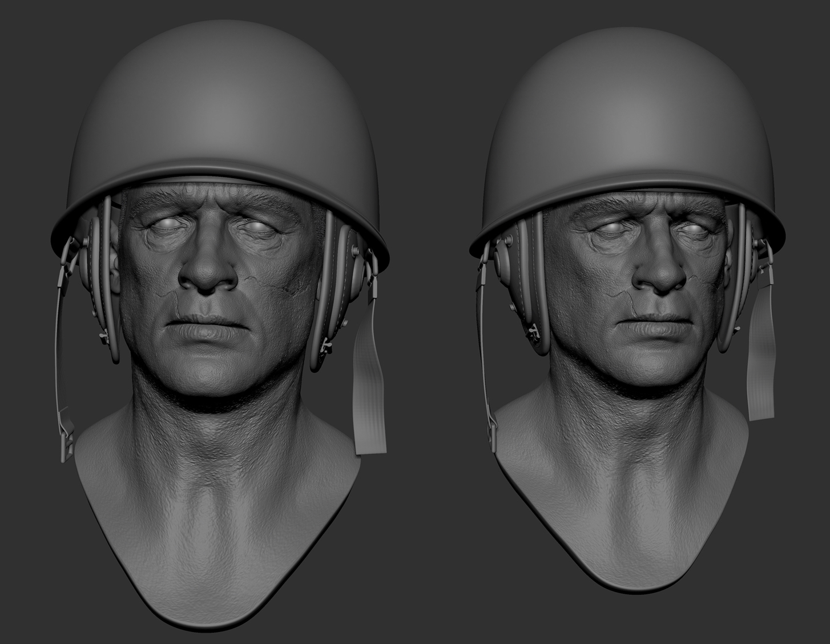Select the nose on the right bust
The image size is (830, 644).
coord(658,273)
